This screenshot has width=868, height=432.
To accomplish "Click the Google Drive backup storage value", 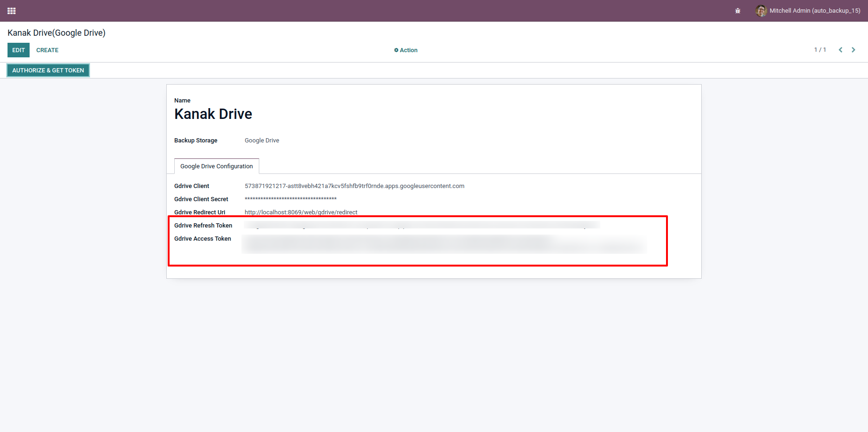I will coord(262,141).
